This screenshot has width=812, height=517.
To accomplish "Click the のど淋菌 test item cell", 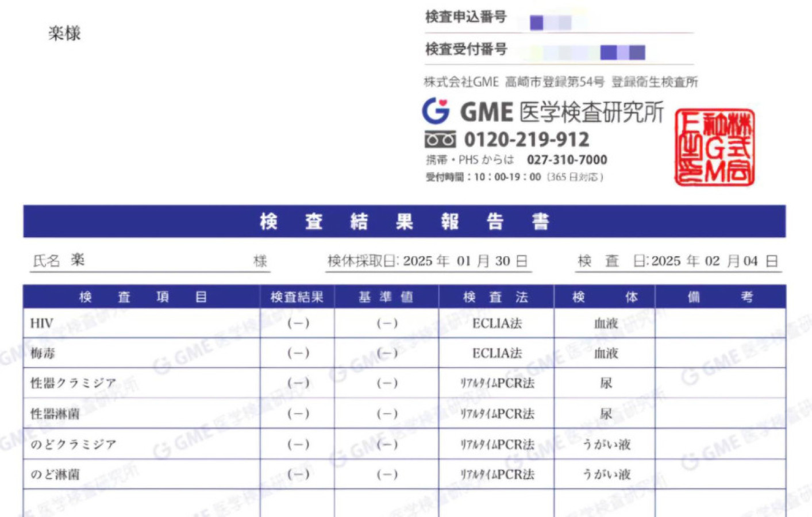I will 142,474.
